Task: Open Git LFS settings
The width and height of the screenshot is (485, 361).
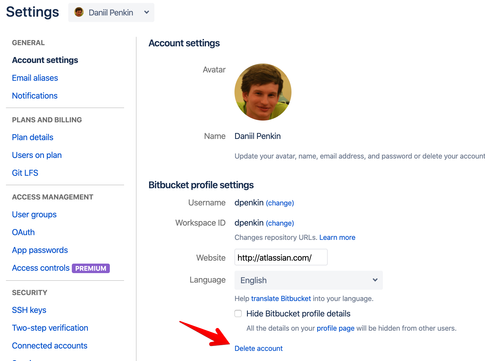Action: click(x=25, y=173)
